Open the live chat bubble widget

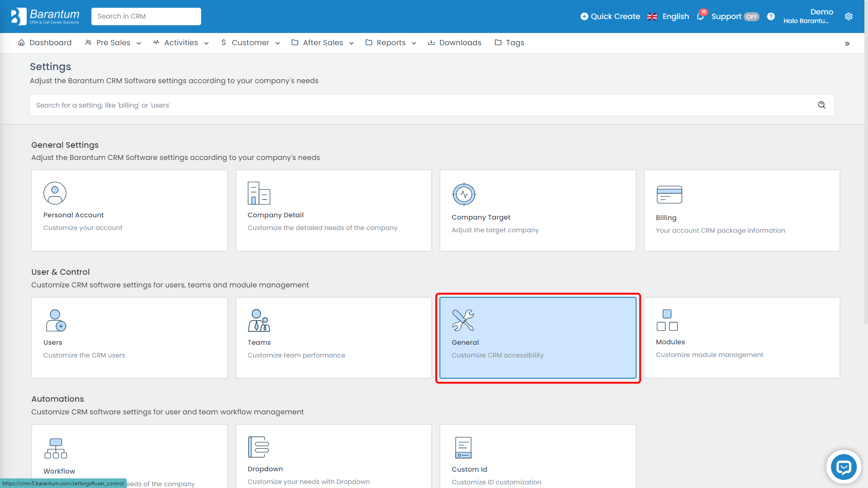(844, 467)
